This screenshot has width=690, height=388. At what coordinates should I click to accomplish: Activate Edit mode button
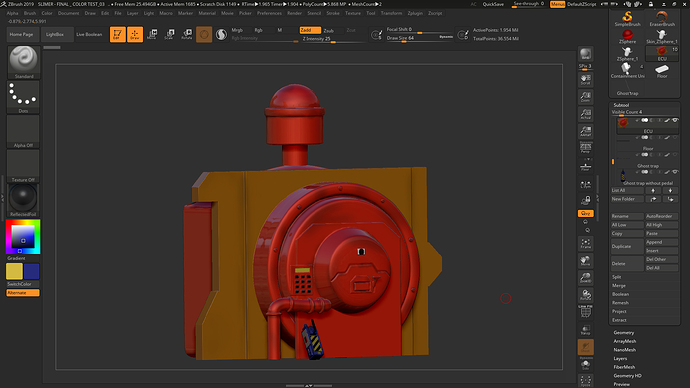[117, 34]
